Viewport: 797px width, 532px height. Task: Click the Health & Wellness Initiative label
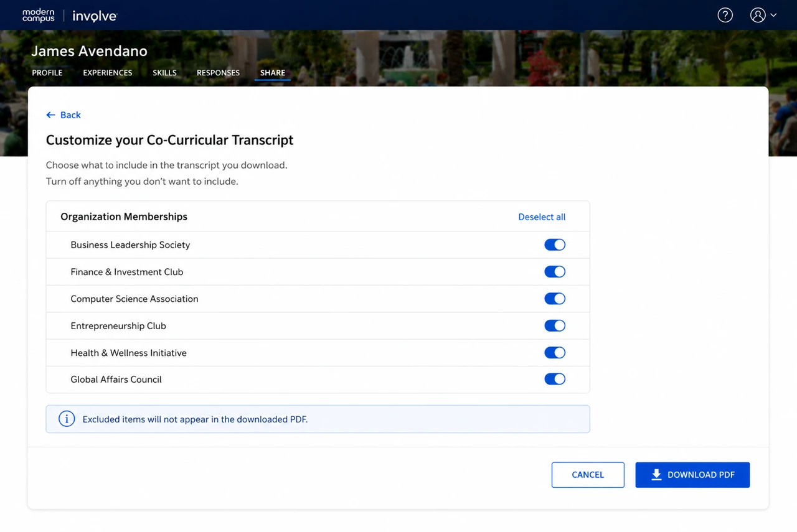tap(129, 353)
